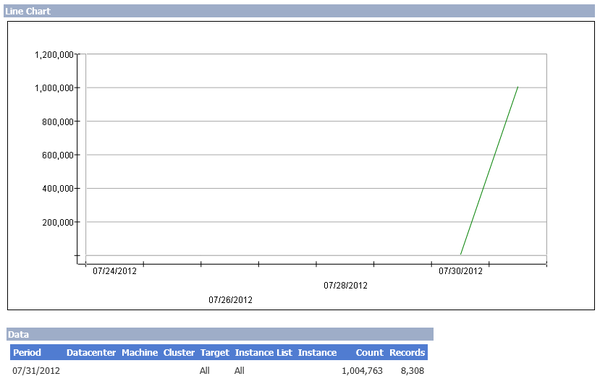The image size is (600, 384).
Task: Click the 07/28/2012 axis label
Action: (346, 286)
